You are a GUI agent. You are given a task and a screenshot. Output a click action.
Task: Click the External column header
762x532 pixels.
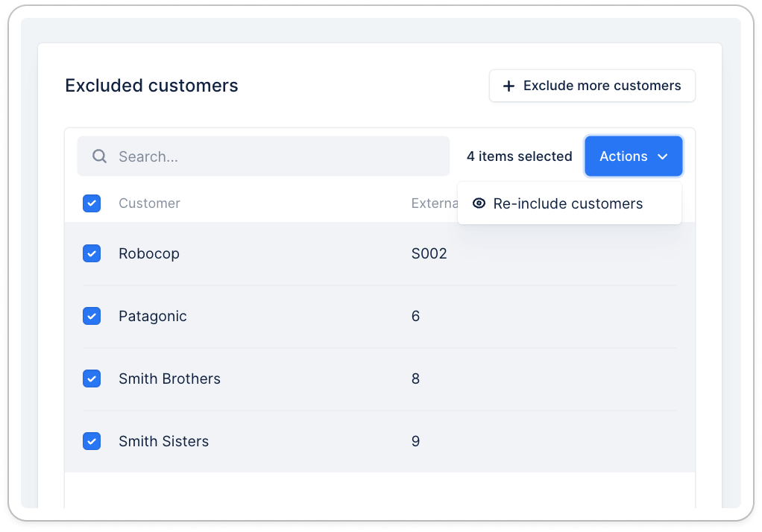(x=434, y=203)
